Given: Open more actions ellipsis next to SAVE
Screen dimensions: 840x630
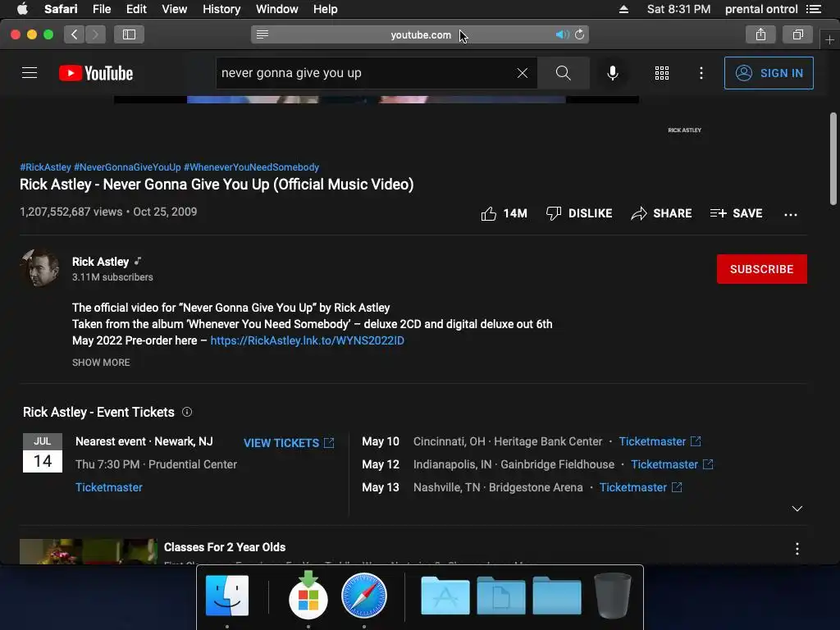Looking at the screenshot, I should [791, 214].
